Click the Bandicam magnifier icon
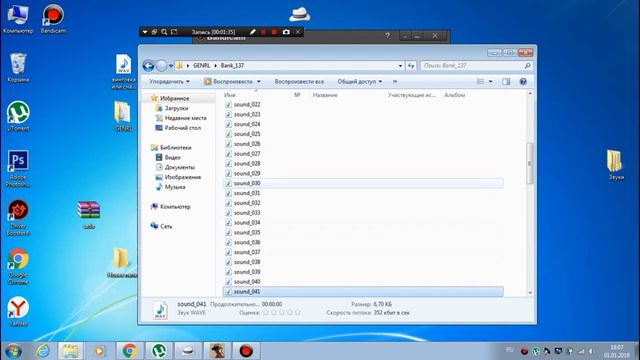 [164, 32]
